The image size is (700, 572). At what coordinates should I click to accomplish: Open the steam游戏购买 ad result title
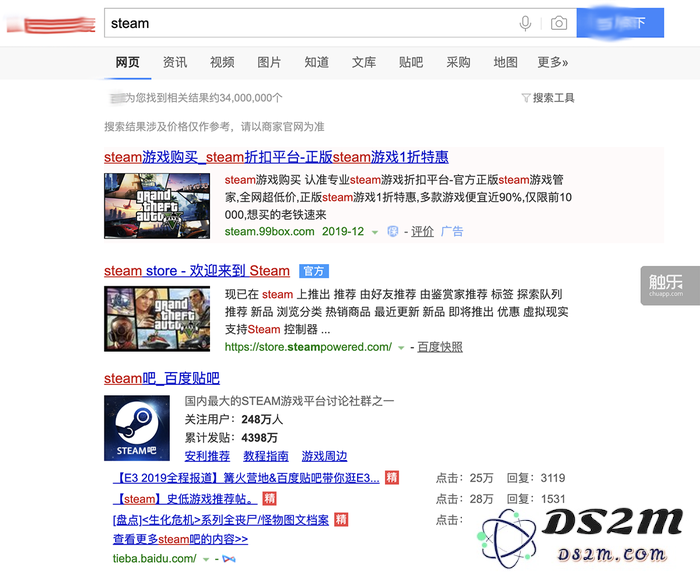(x=276, y=157)
